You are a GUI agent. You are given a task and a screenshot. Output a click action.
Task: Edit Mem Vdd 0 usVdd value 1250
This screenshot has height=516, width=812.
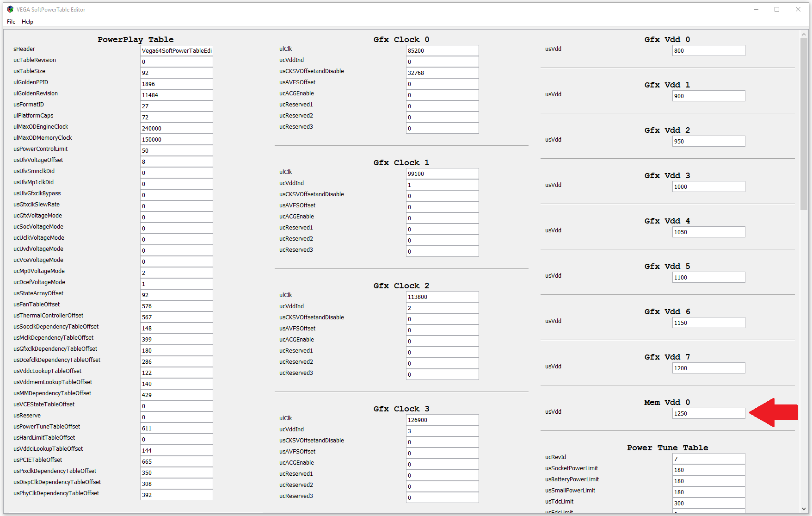[x=709, y=413]
